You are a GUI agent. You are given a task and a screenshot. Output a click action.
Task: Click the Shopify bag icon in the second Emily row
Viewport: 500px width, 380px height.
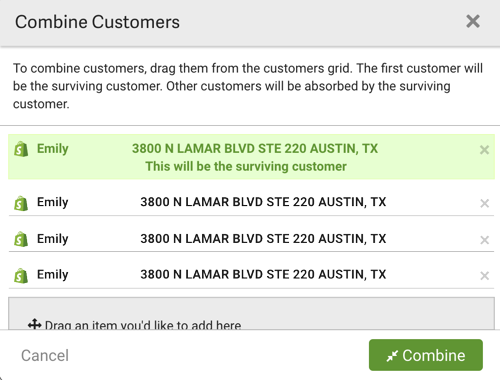click(x=21, y=203)
